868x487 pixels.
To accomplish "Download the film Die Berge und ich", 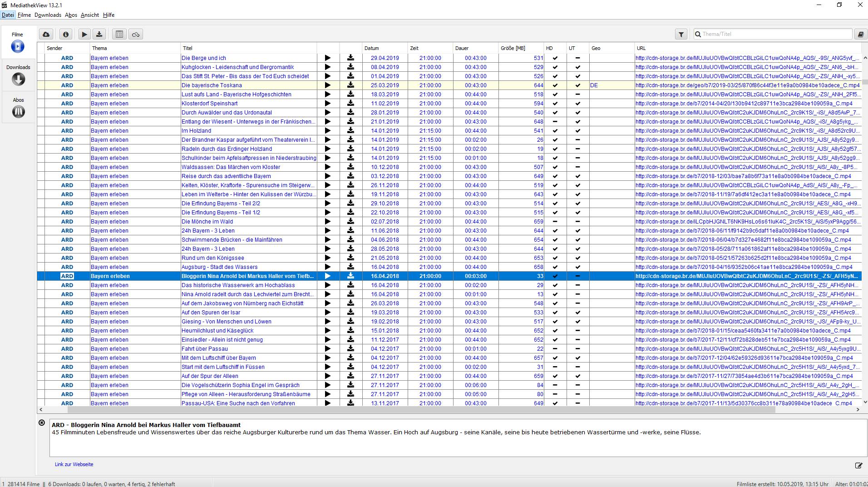I will [x=350, y=58].
